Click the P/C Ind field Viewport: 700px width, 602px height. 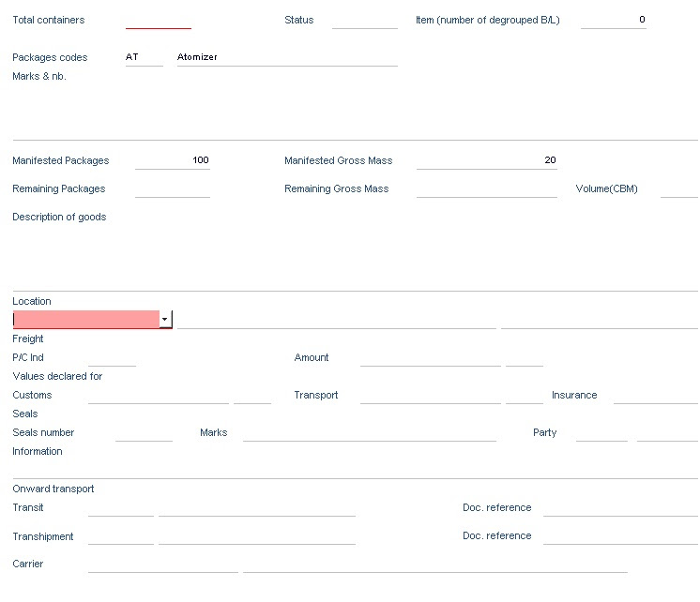click(x=112, y=357)
